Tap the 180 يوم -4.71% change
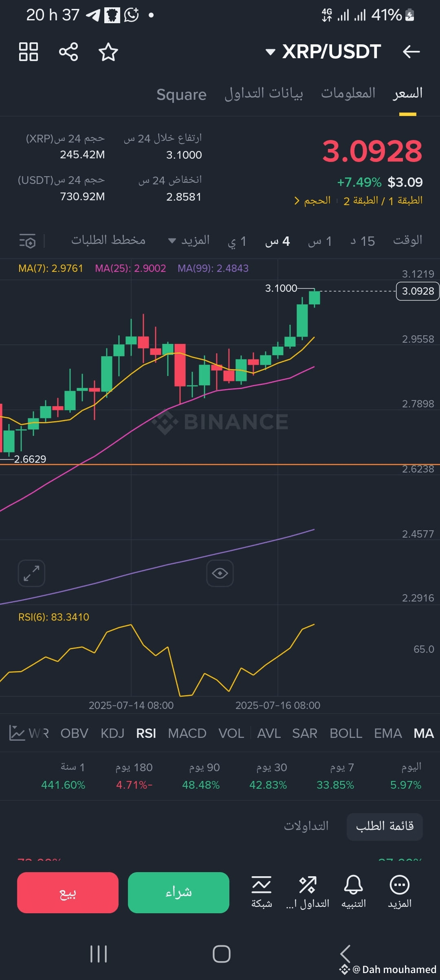 (x=134, y=776)
